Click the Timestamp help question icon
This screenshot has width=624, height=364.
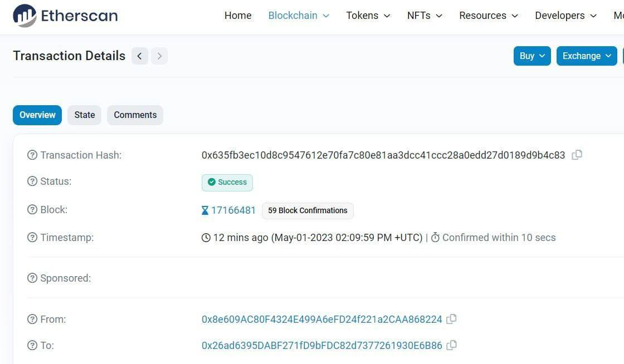pos(32,238)
